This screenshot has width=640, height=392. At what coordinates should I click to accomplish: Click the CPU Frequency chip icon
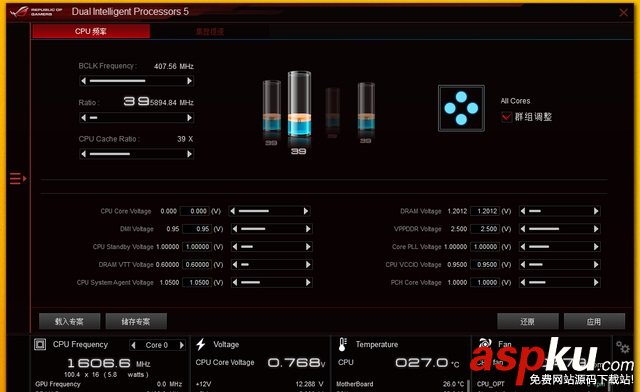[40, 345]
